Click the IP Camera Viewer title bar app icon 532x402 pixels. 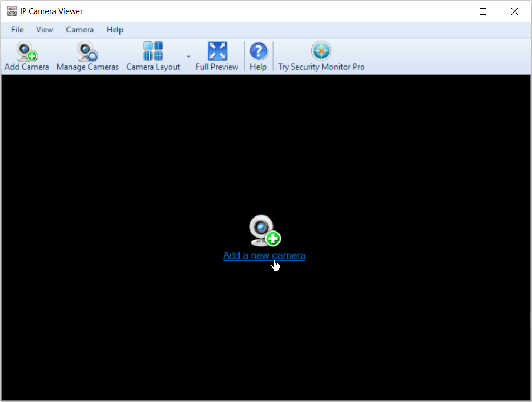click(x=12, y=11)
